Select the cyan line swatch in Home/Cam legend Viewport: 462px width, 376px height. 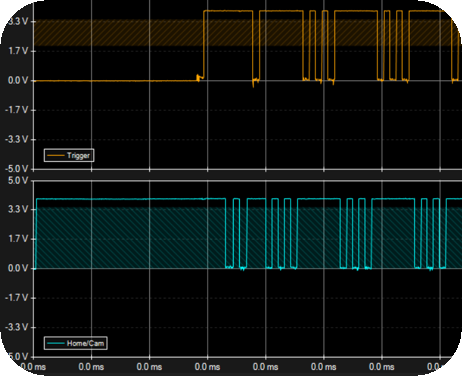(55, 343)
